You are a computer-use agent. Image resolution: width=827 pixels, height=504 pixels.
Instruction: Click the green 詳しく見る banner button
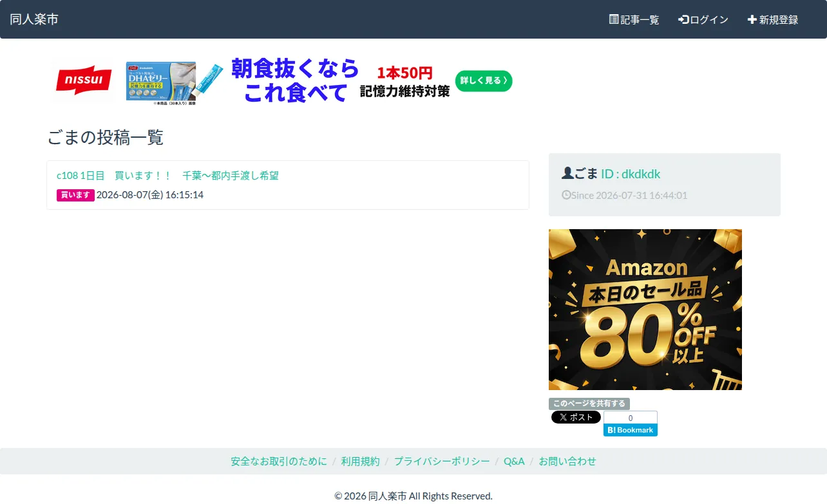pos(484,80)
